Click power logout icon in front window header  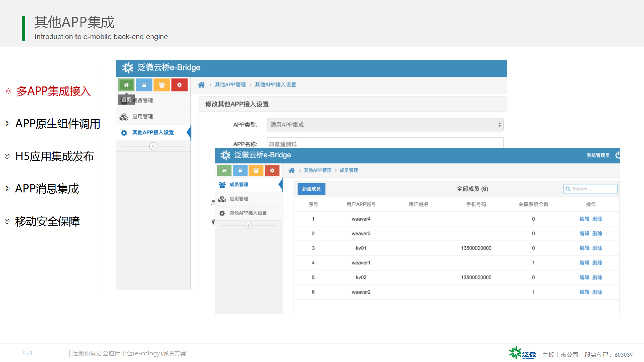618,155
